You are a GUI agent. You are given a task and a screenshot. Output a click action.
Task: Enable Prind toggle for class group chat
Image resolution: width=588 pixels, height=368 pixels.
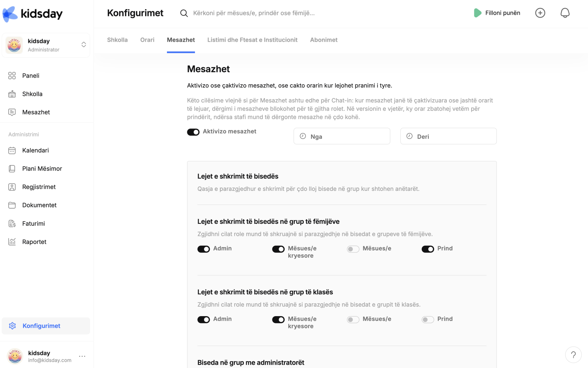428,319
